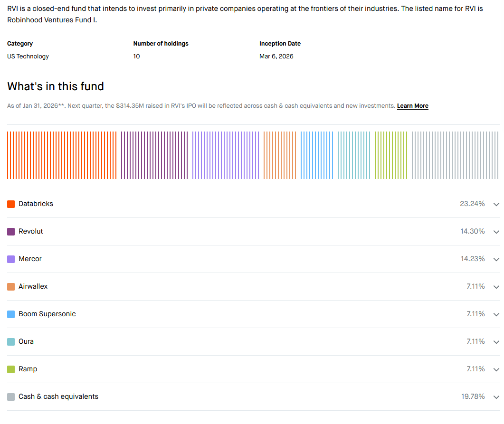Expand the Oura holding chevron
The width and height of the screenshot is (504, 424).
tap(496, 342)
